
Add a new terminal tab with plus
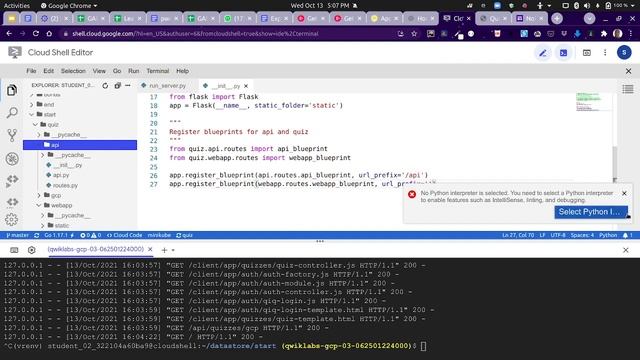164,250
